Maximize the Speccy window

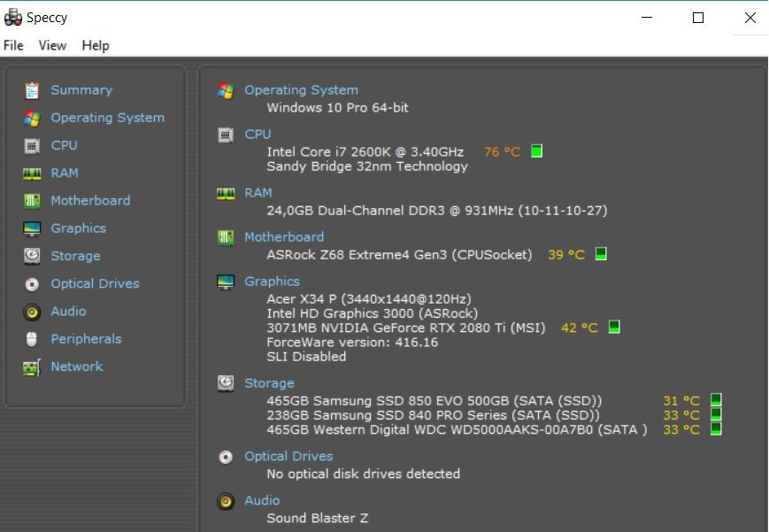click(x=698, y=18)
